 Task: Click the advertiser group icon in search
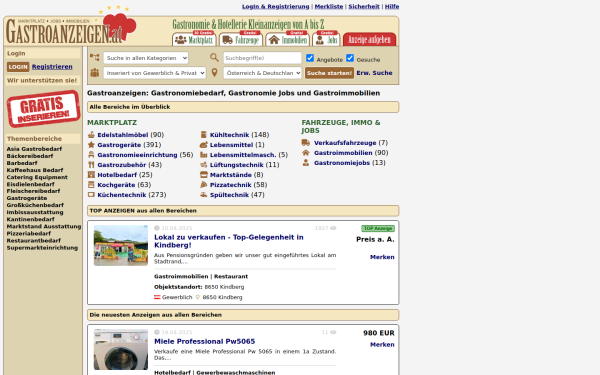pyautogui.click(x=95, y=72)
